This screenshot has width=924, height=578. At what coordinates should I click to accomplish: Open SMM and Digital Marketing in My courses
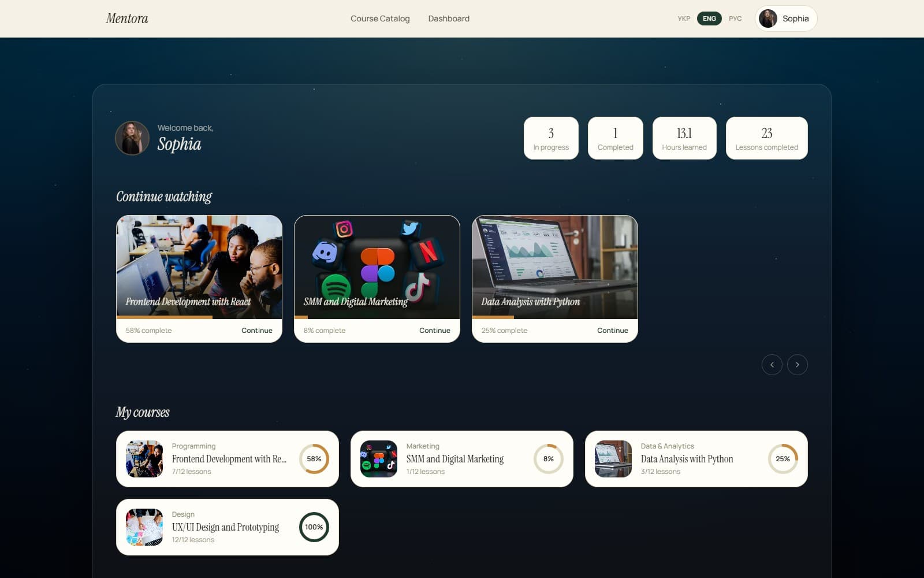pyautogui.click(x=455, y=459)
